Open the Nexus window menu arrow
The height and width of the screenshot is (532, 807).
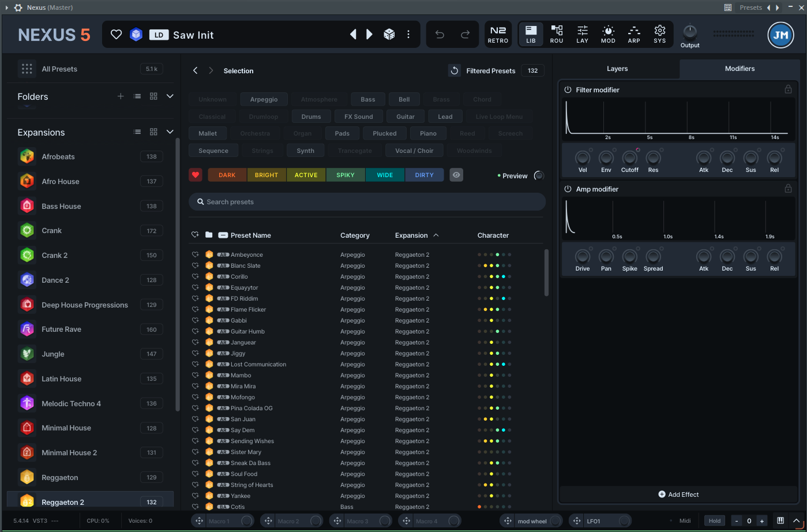tap(6, 8)
